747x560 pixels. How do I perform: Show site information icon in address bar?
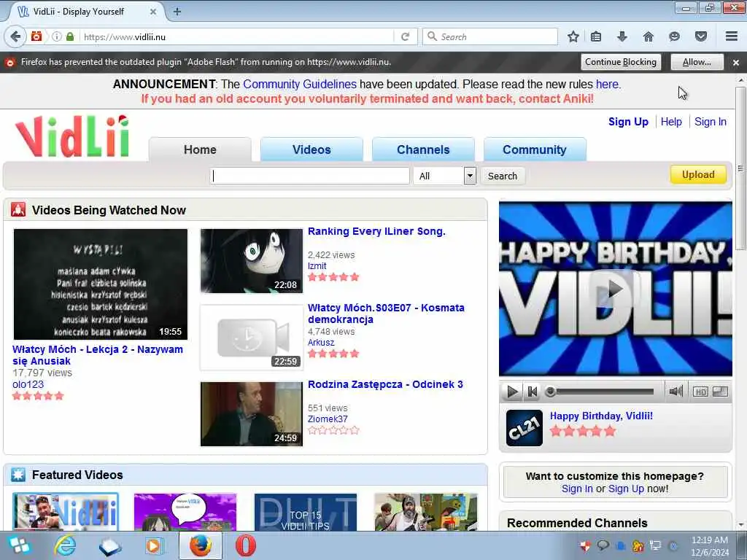[x=57, y=36]
